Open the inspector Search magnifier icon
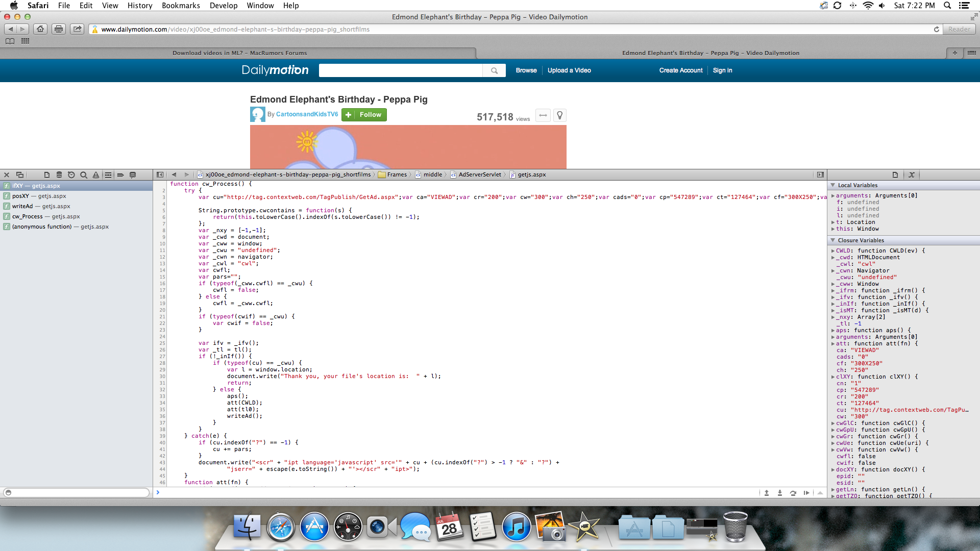Screen dimensions: 980x551 coord(84,175)
